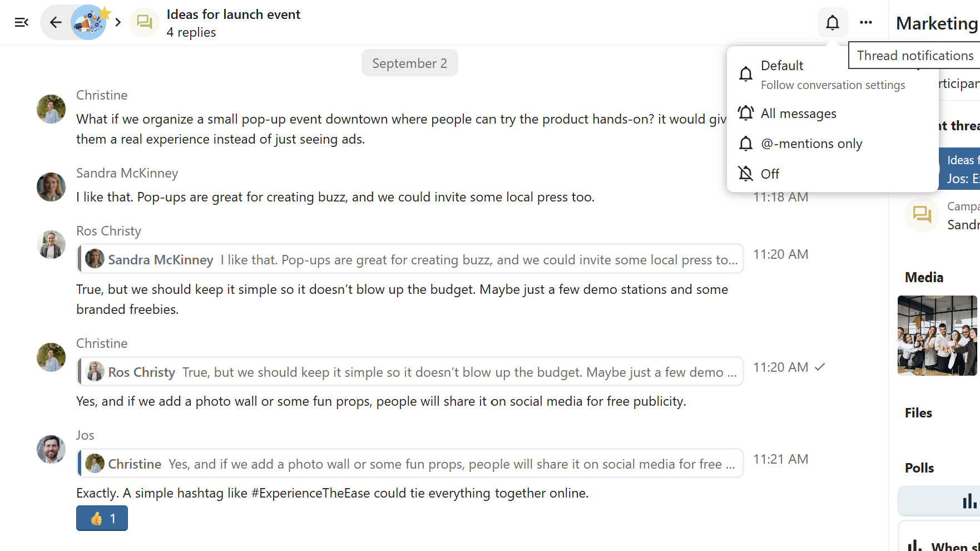Click the thread icon beside title
The height and width of the screenshot is (551, 980).
(x=145, y=22)
